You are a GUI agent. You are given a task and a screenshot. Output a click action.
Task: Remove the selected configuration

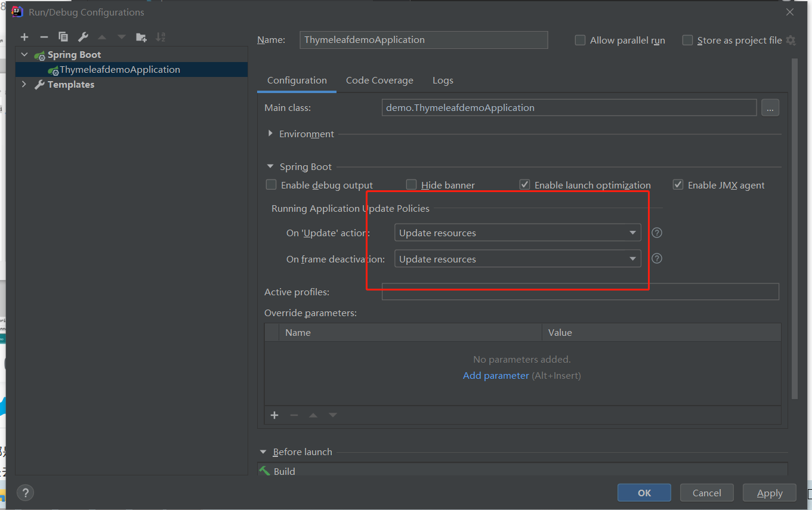[44, 37]
